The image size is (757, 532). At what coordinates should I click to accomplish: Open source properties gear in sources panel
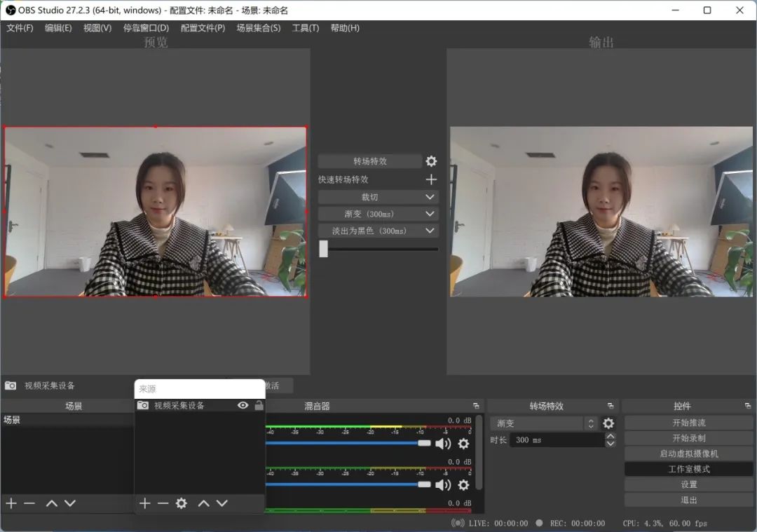182,503
